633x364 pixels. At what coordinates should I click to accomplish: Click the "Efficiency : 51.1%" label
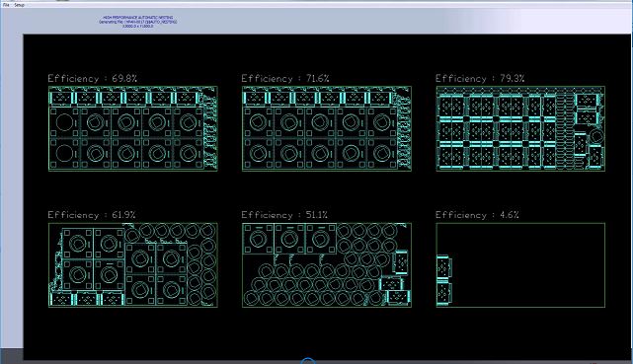[x=284, y=215]
